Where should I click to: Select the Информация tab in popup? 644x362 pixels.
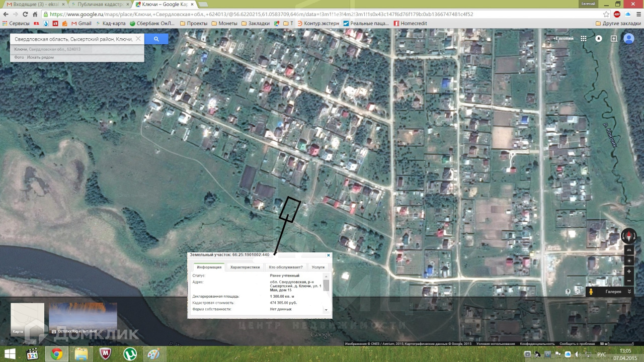(x=209, y=267)
